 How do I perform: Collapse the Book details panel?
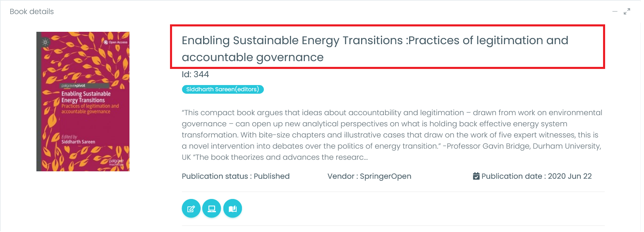coord(615,12)
